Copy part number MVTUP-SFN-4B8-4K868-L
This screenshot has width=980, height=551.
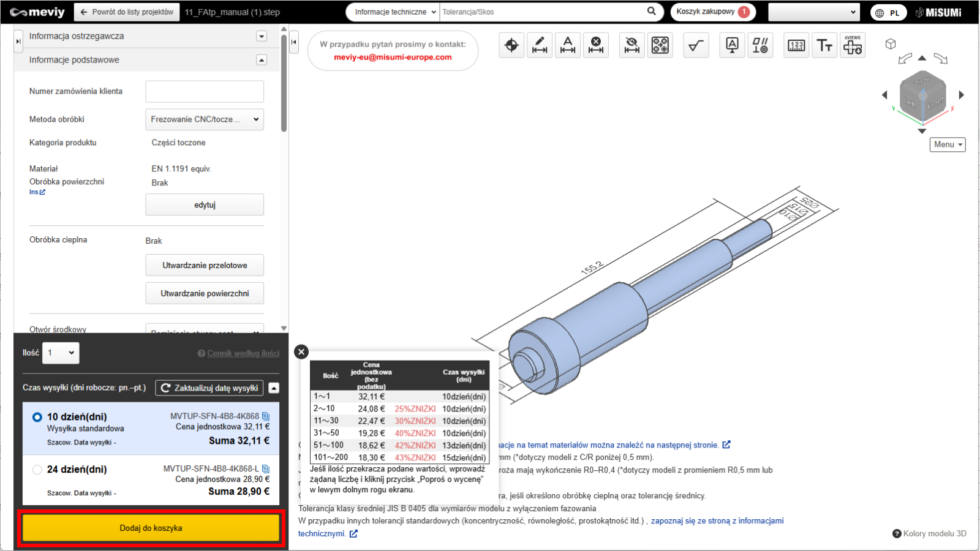[266, 469]
